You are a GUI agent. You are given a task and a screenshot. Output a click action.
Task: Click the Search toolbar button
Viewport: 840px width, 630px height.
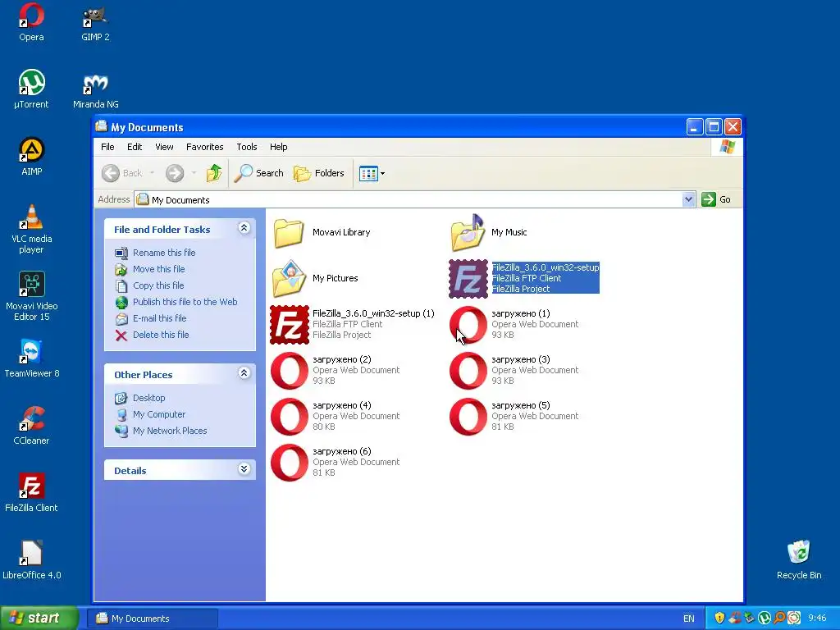[x=259, y=173]
